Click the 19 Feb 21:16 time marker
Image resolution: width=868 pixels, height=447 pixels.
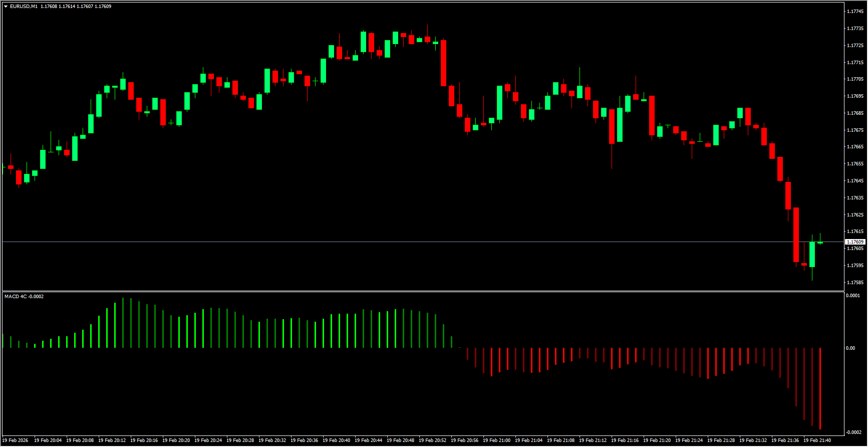tap(625, 440)
